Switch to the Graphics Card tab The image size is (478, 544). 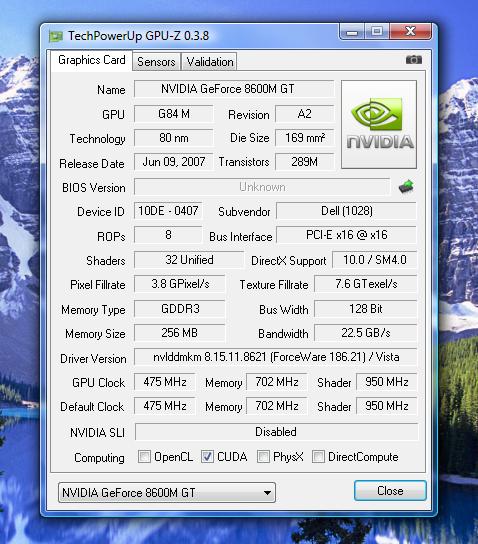click(92, 60)
